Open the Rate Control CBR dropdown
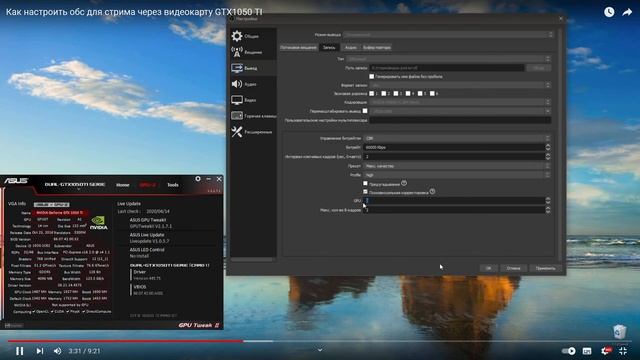 click(457, 138)
